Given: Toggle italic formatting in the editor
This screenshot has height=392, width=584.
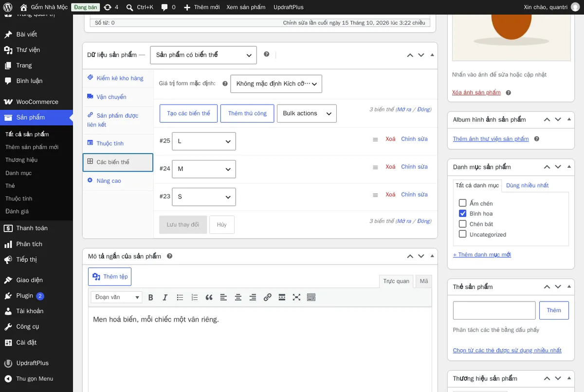Looking at the screenshot, I should click(165, 297).
